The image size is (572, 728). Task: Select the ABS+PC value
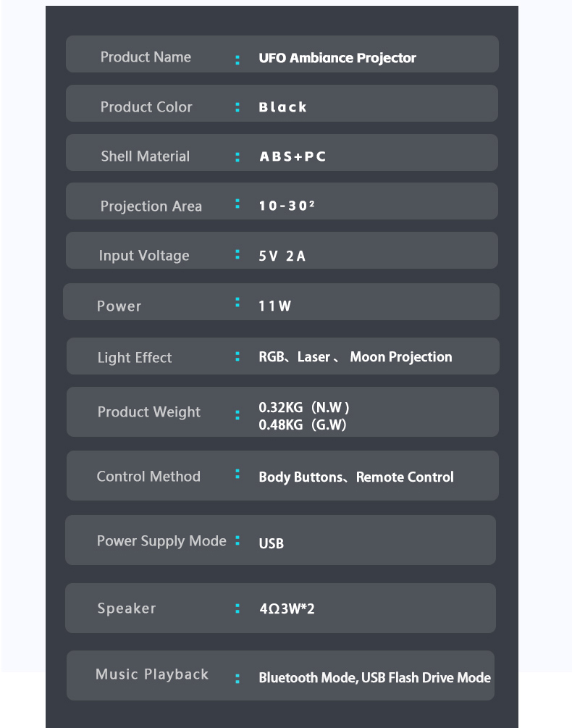(293, 156)
